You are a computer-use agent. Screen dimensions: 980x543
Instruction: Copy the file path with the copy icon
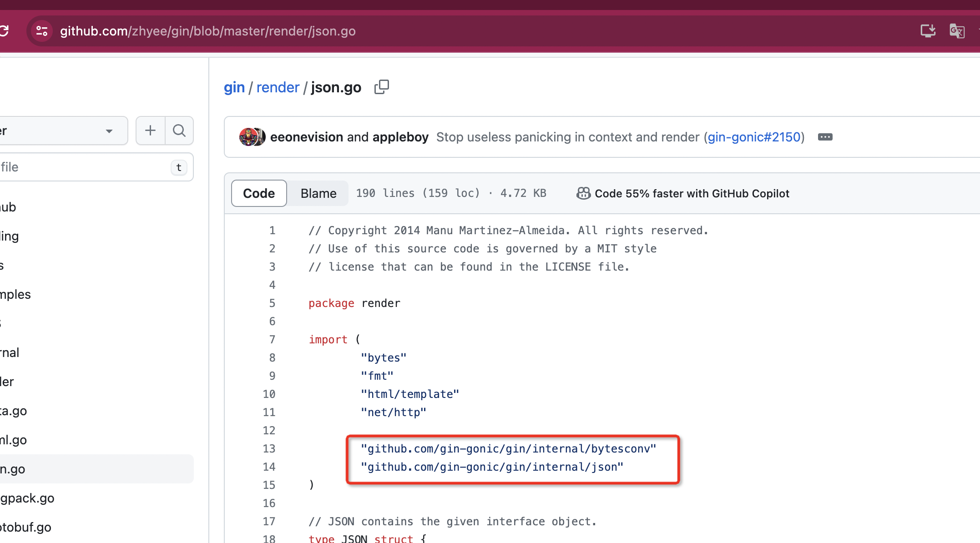coord(381,87)
